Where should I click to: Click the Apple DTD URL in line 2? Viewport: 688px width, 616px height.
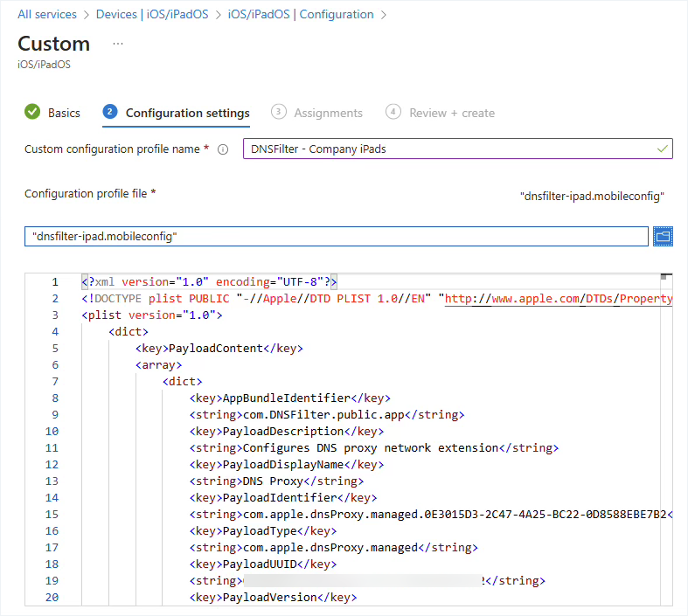(x=559, y=299)
